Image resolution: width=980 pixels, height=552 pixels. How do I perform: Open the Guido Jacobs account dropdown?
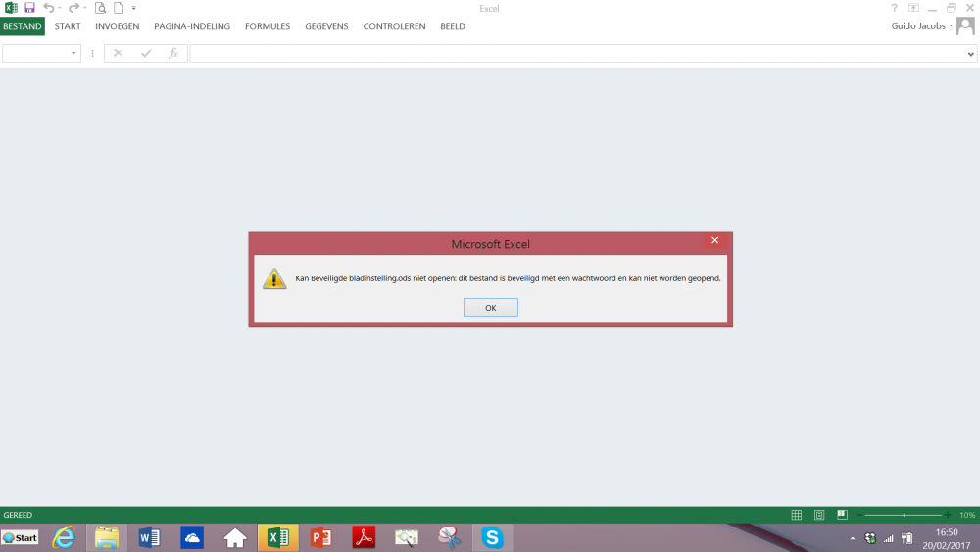point(922,26)
